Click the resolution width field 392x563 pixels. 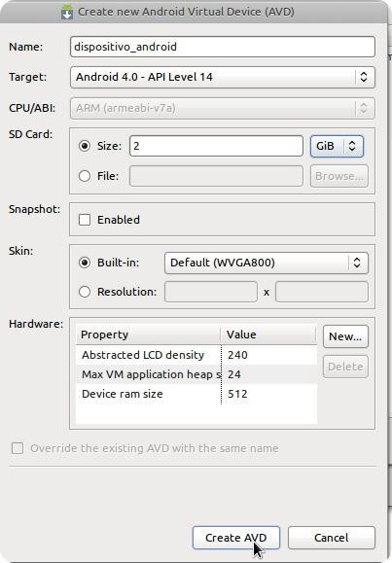pyautogui.click(x=211, y=292)
